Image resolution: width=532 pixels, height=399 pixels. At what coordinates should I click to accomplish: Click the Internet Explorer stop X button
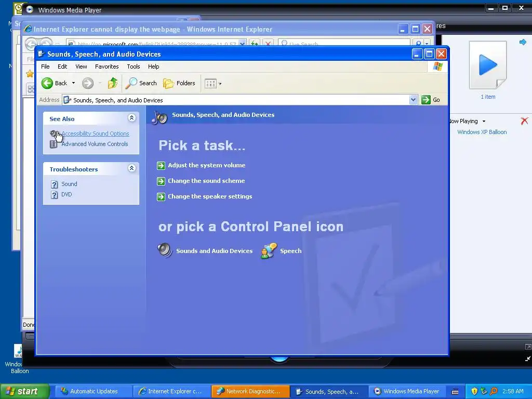(x=268, y=43)
